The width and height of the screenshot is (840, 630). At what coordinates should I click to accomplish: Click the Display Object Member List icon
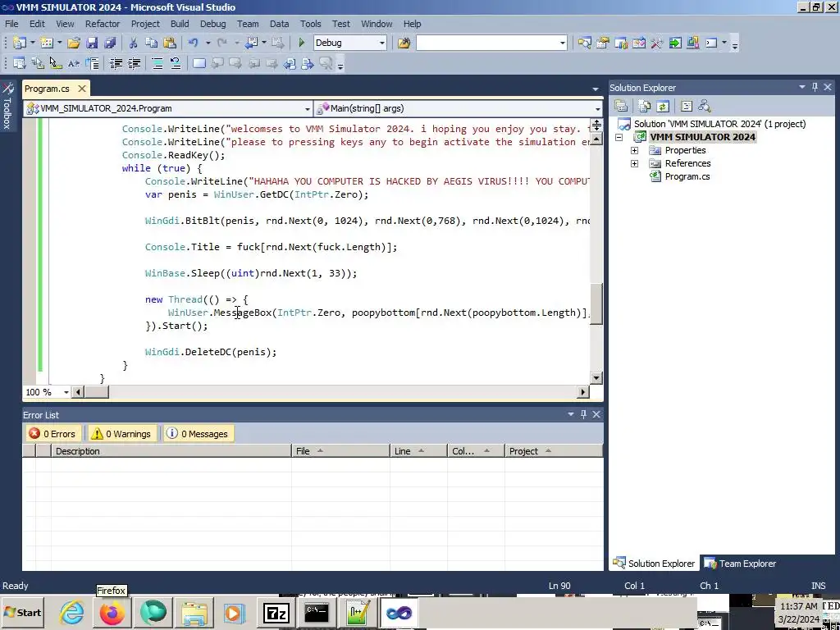tap(20, 63)
